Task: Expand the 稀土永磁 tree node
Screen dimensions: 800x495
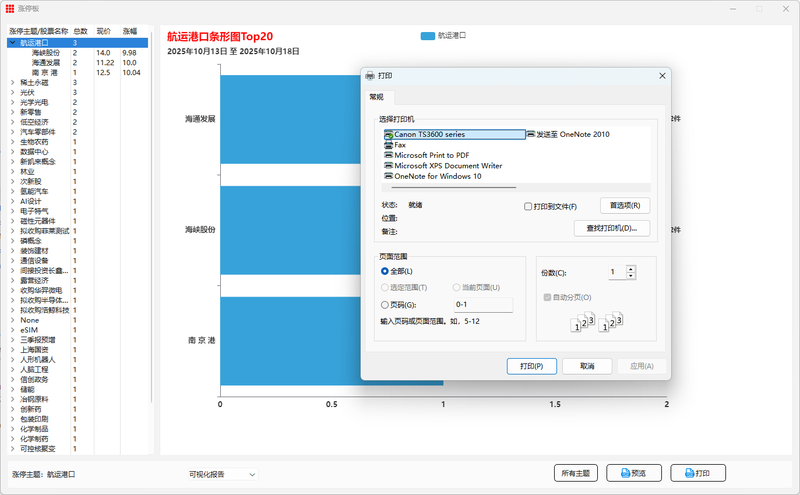Action: (13, 82)
